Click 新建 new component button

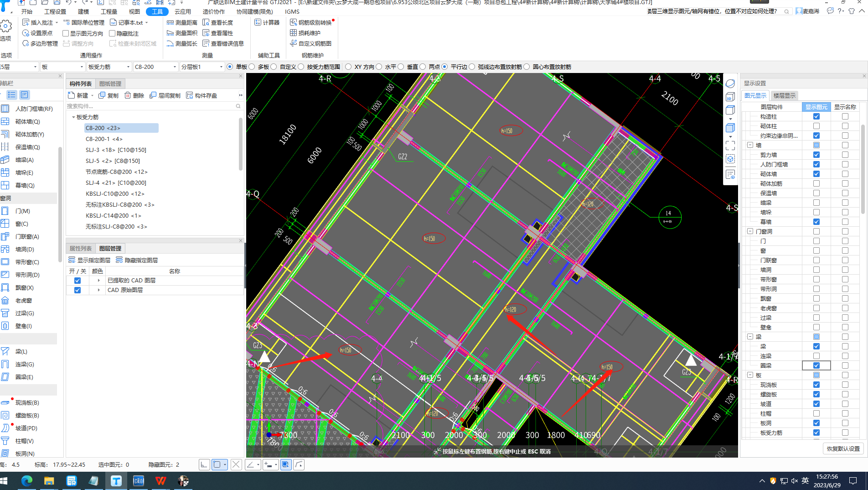78,95
